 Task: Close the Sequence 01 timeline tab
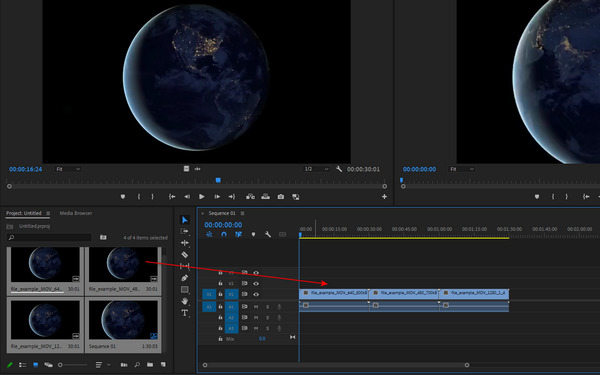coord(202,213)
